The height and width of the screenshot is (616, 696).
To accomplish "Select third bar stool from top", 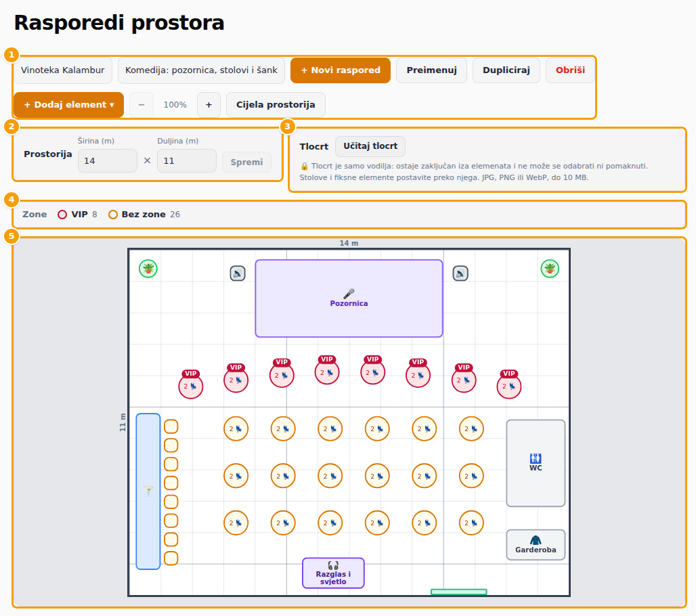I will click(171, 464).
